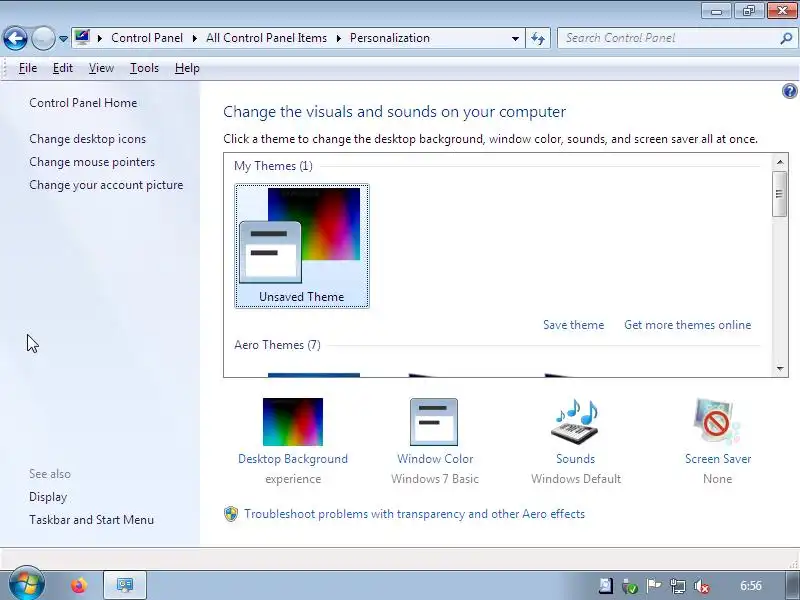Image resolution: width=800 pixels, height=600 pixels.
Task: Open the View menu
Action: (101, 68)
